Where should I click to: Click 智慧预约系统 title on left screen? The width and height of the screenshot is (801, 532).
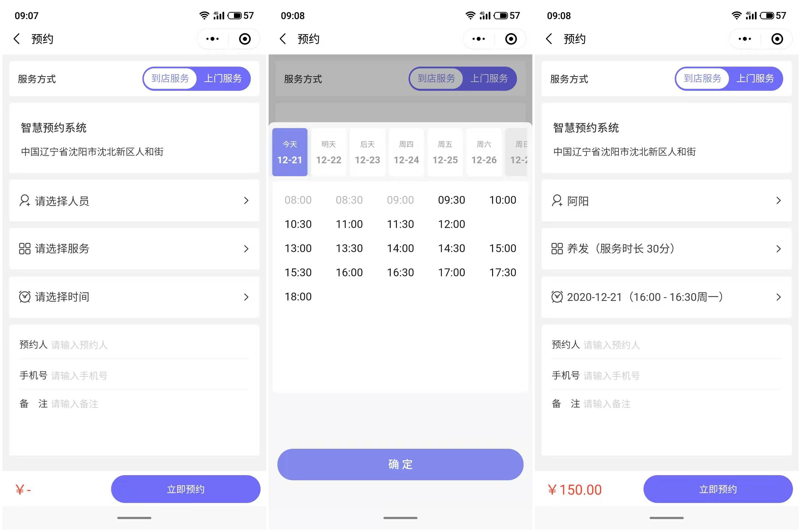(54, 128)
